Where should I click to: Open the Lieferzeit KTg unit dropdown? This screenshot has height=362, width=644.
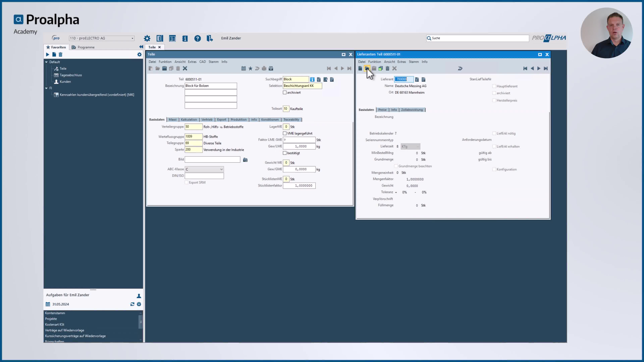[x=410, y=146]
